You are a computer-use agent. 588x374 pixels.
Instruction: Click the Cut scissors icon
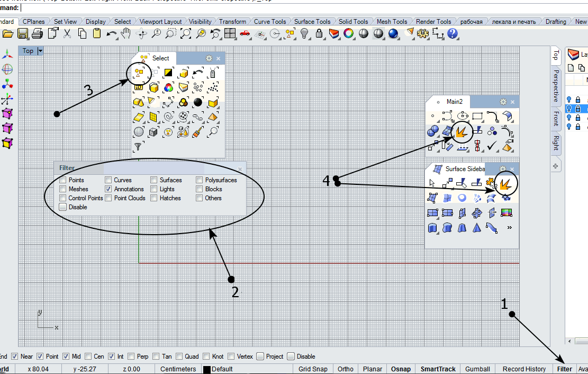[67, 34]
